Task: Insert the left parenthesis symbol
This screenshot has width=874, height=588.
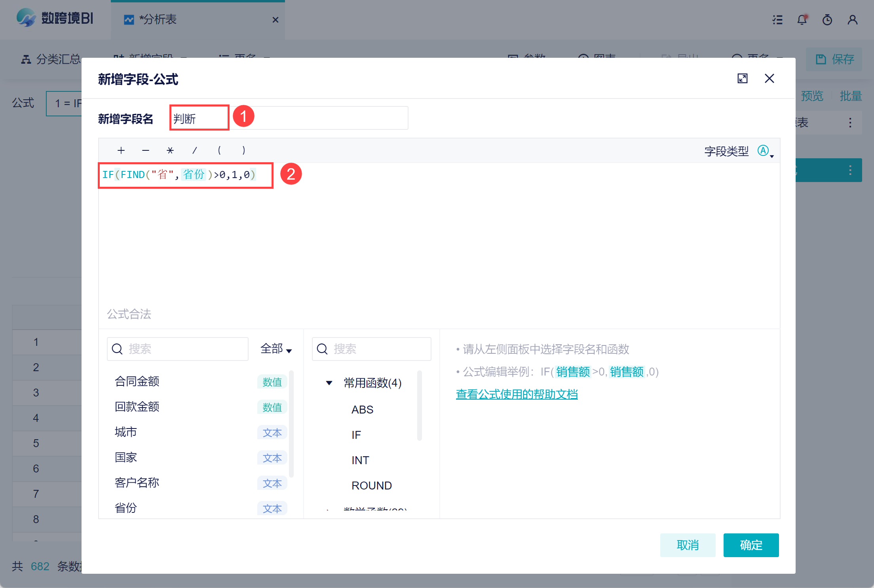Action: [219, 150]
